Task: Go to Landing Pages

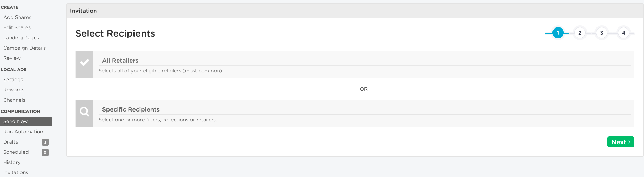Action: pyautogui.click(x=21, y=38)
